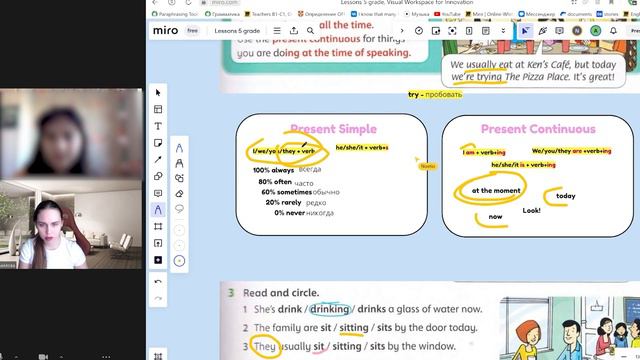This screenshot has height=360, width=640.
Task: Open the frames panel icon at bottom left
Action: (x=158, y=356)
